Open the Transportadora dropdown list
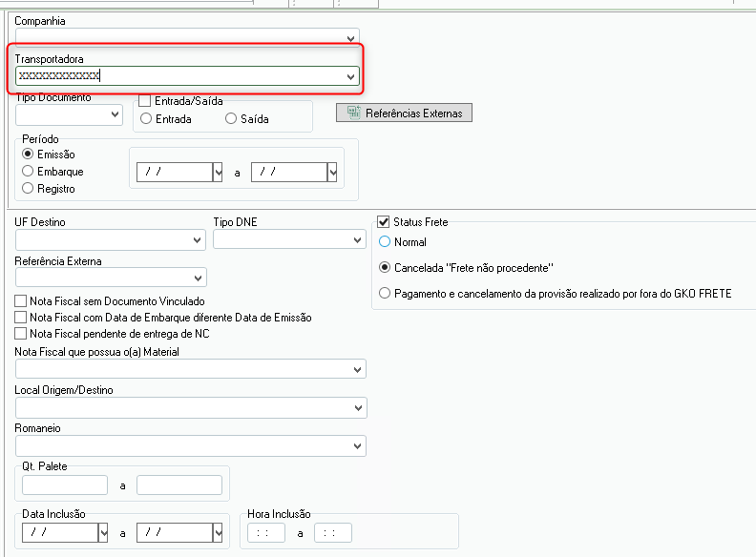Viewport: 756px width, 557px height. pos(351,76)
